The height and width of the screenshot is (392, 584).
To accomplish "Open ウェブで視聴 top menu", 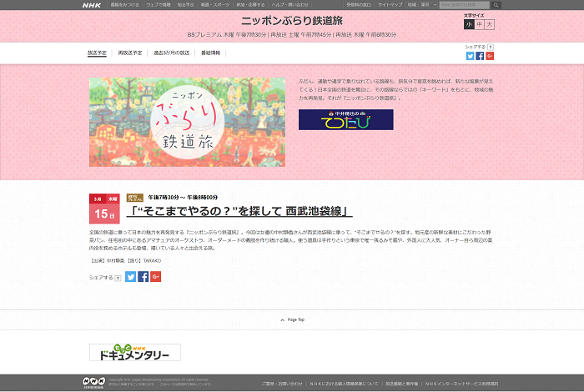I will point(159,5).
